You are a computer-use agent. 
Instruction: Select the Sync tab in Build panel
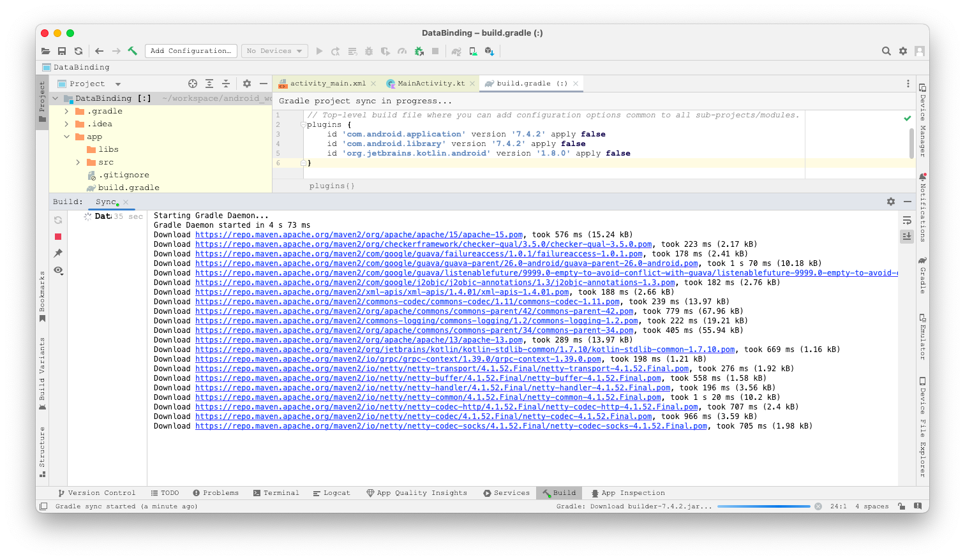107,202
